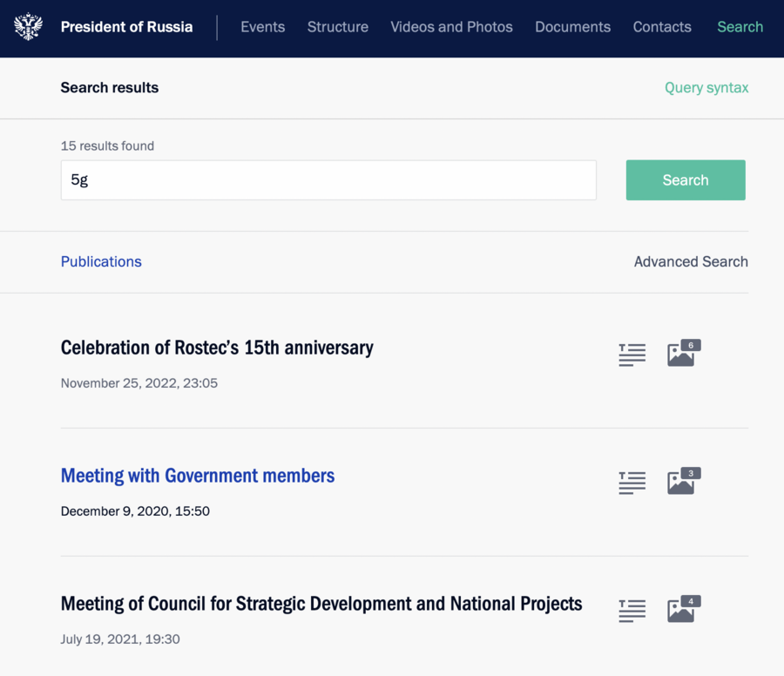Click the green Search button
The height and width of the screenshot is (676, 784).
(x=686, y=180)
